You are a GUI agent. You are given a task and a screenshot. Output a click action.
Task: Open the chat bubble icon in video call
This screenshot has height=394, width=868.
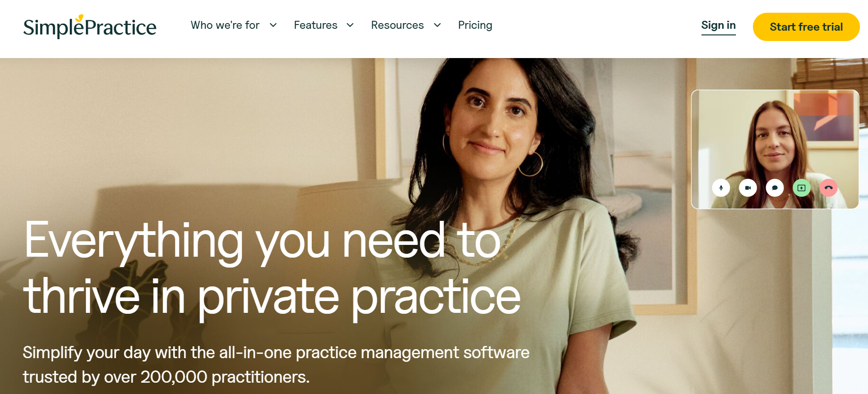(775, 188)
